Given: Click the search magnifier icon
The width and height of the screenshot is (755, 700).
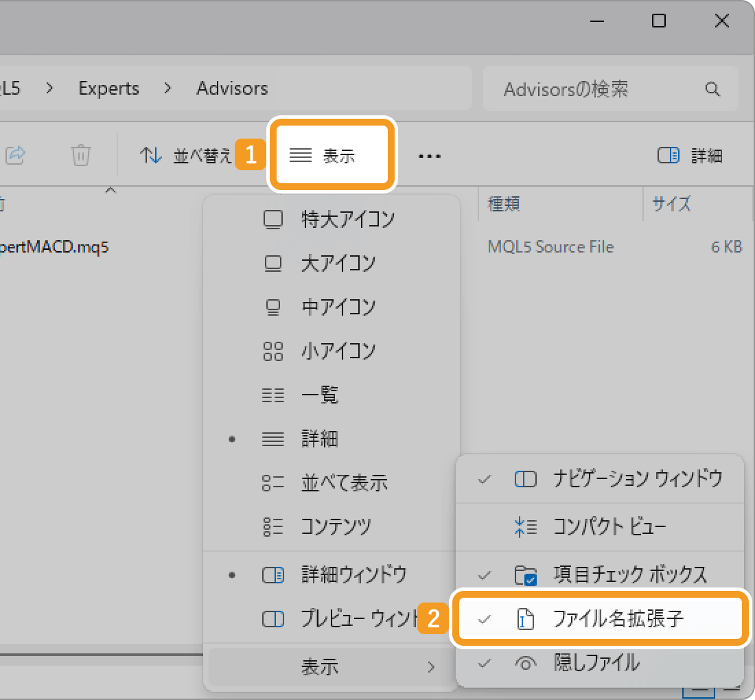Looking at the screenshot, I should [x=712, y=89].
